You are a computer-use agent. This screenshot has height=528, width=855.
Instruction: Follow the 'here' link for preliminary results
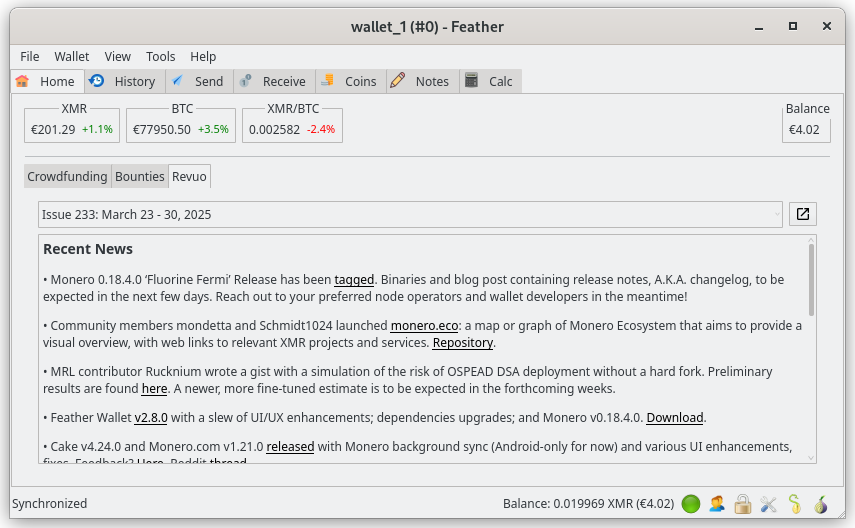point(154,389)
